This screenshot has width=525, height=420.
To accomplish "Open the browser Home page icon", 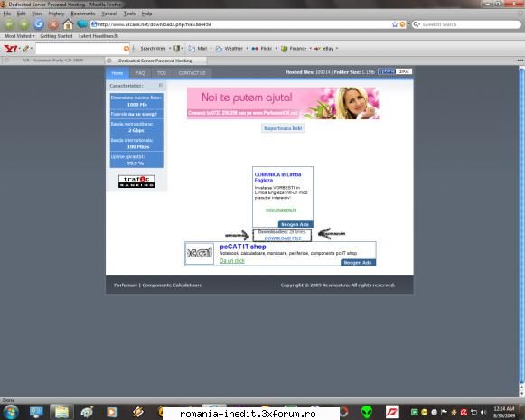I will pos(68,24).
